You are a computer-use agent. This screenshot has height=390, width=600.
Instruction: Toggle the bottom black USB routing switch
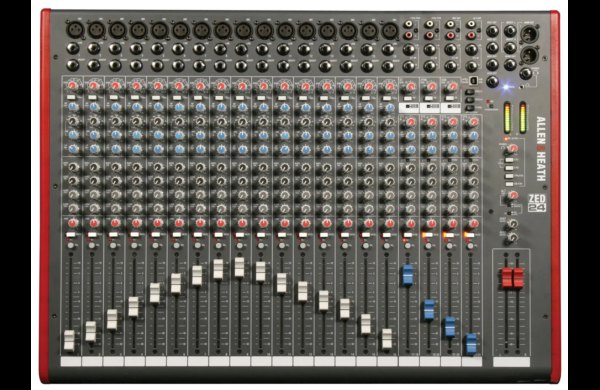tap(469, 108)
